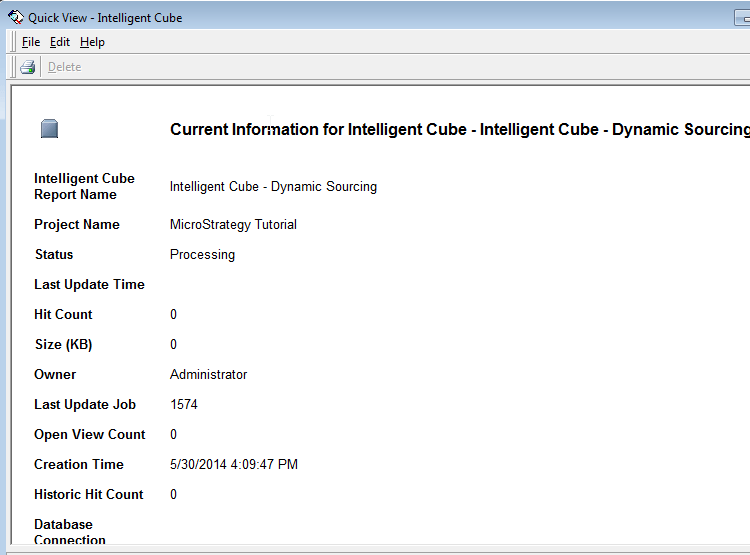Click the 'Hit Count' label
This screenshot has width=750, height=555.
(x=63, y=315)
